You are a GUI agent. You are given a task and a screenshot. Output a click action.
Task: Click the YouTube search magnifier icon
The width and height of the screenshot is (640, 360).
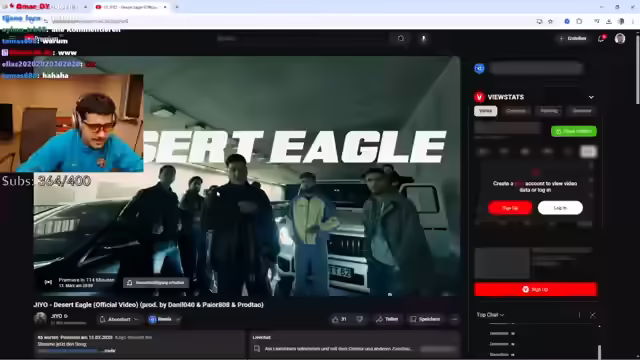[x=401, y=38]
